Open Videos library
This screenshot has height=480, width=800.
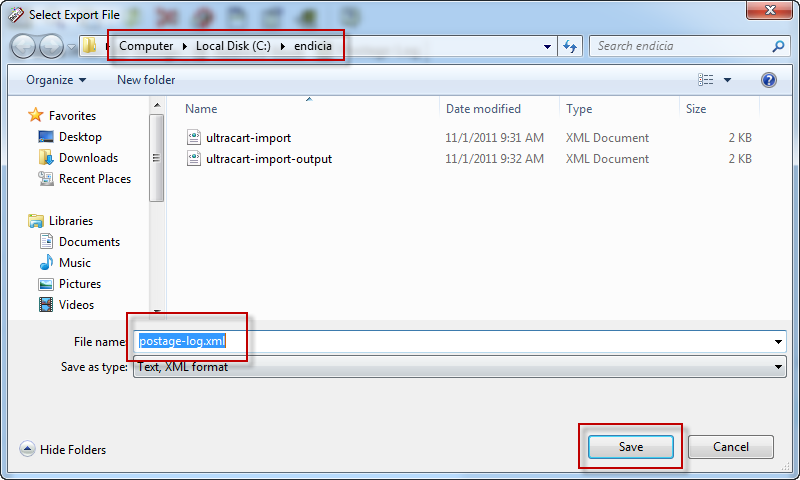(76, 305)
